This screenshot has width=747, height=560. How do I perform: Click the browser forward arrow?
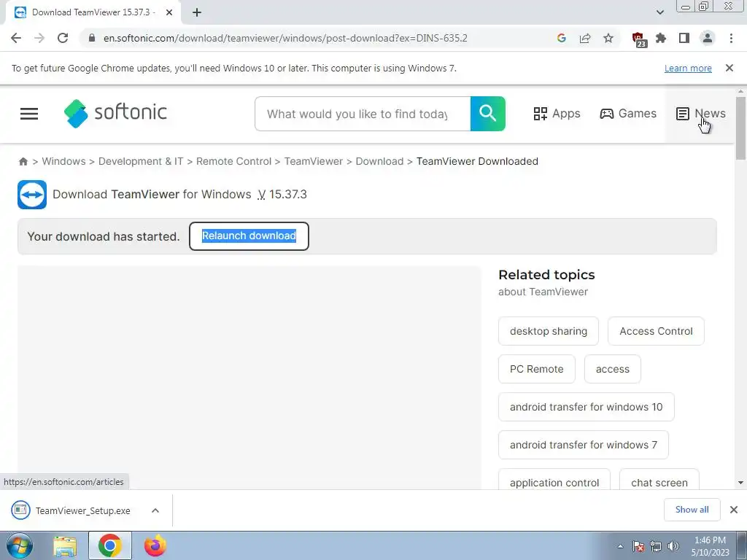[x=39, y=38]
